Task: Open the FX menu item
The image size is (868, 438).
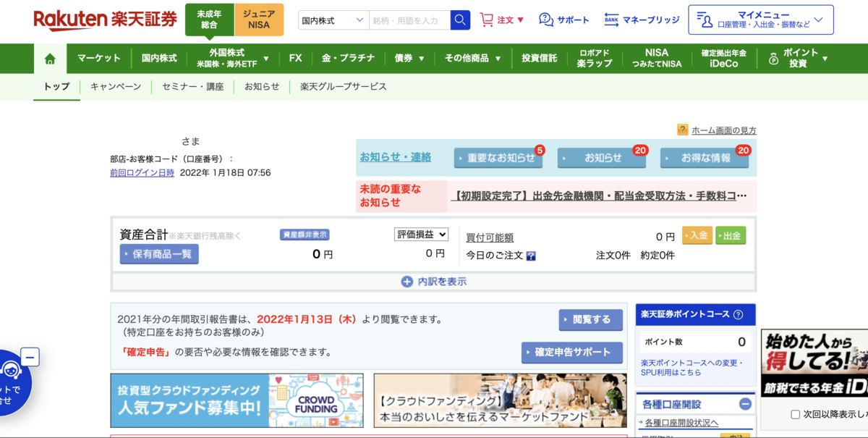Action: coord(295,59)
